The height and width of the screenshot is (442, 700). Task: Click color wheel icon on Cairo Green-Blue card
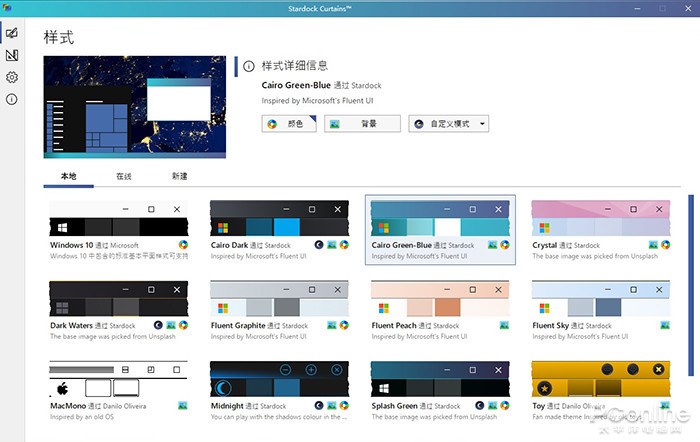505,245
